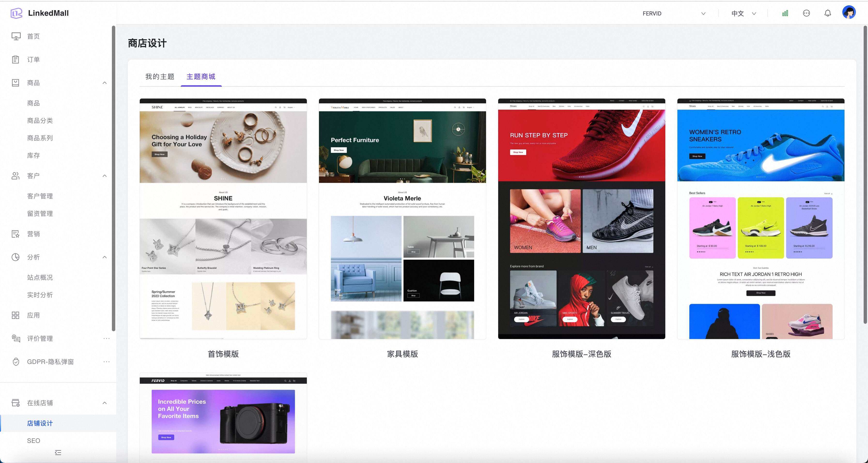Image resolution: width=868 pixels, height=463 pixels.
Task: Select the 主题商城 tab
Action: pos(201,77)
